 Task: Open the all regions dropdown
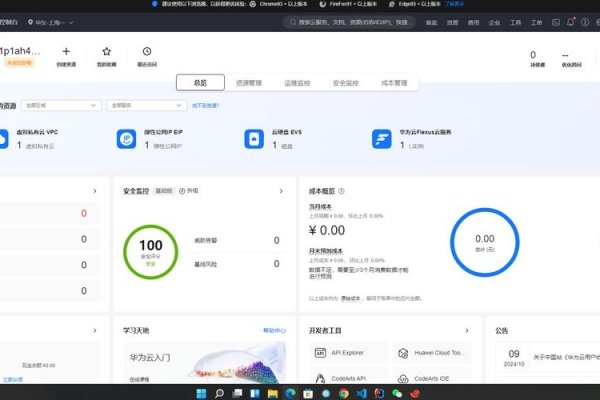tap(61, 105)
